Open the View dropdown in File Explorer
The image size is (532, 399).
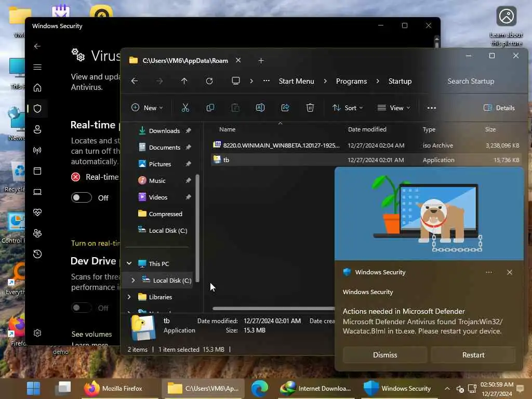tap(394, 108)
